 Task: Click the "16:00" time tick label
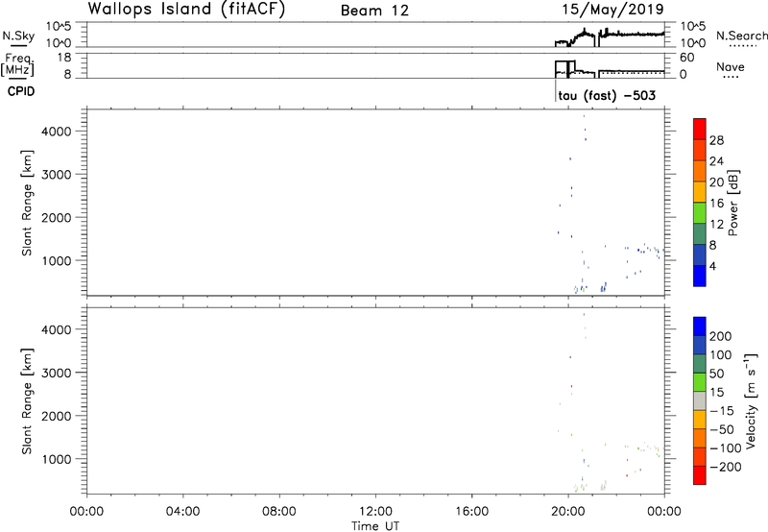tap(471, 512)
